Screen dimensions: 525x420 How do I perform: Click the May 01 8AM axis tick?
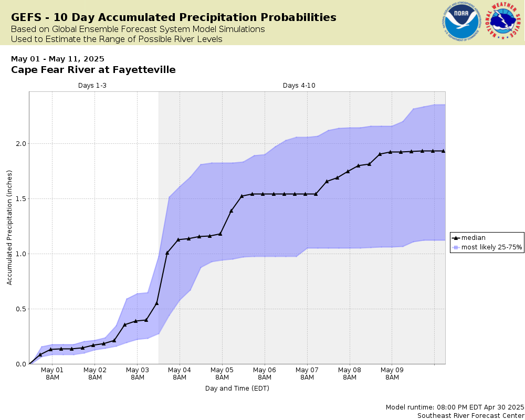pyautogui.click(x=52, y=374)
